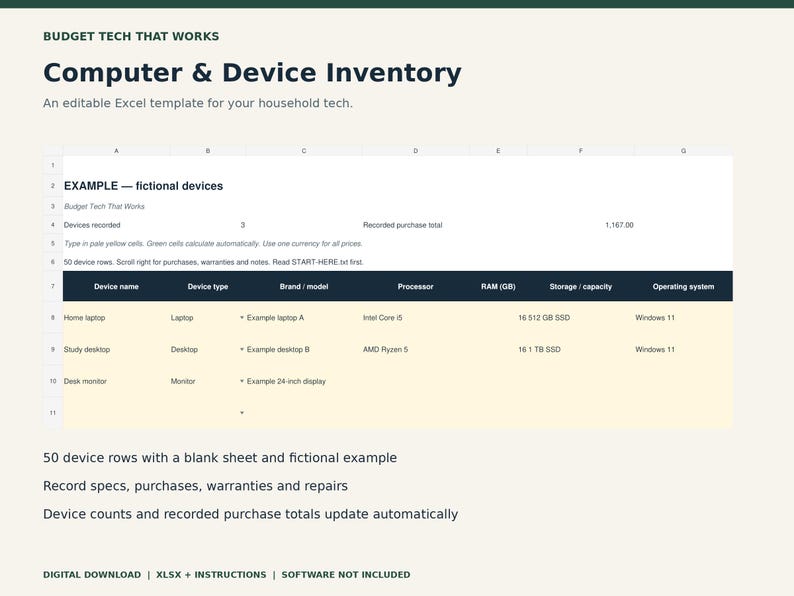Viewport: 794px width, 596px height.
Task: Select column F header
Action: pos(580,151)
